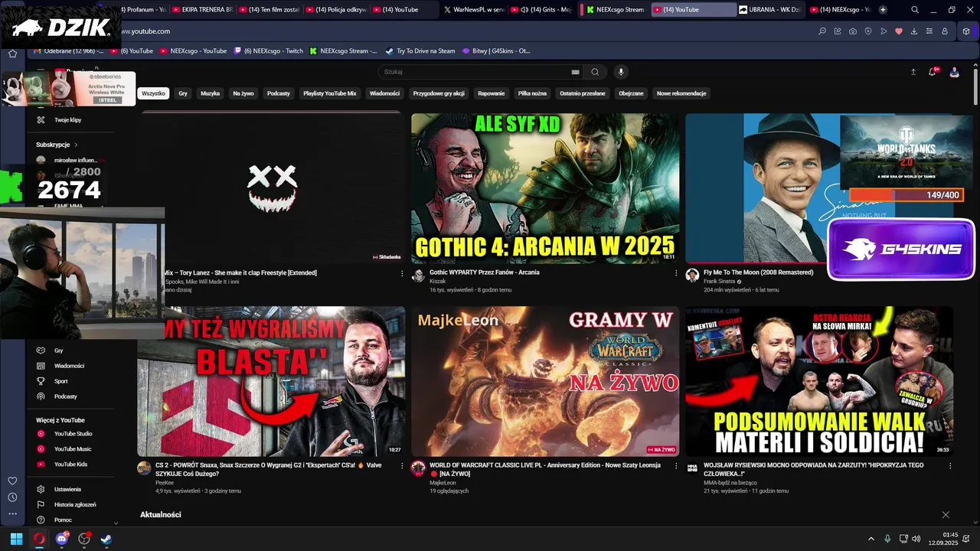
Task: Open the YouTube account avatar
Action: [x=955, y=72]
